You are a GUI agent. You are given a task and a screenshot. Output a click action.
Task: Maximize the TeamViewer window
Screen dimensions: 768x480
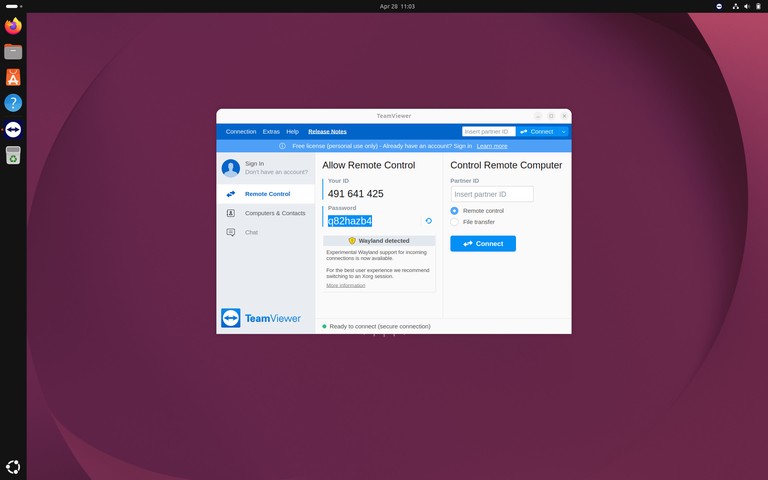click(551, 116)
